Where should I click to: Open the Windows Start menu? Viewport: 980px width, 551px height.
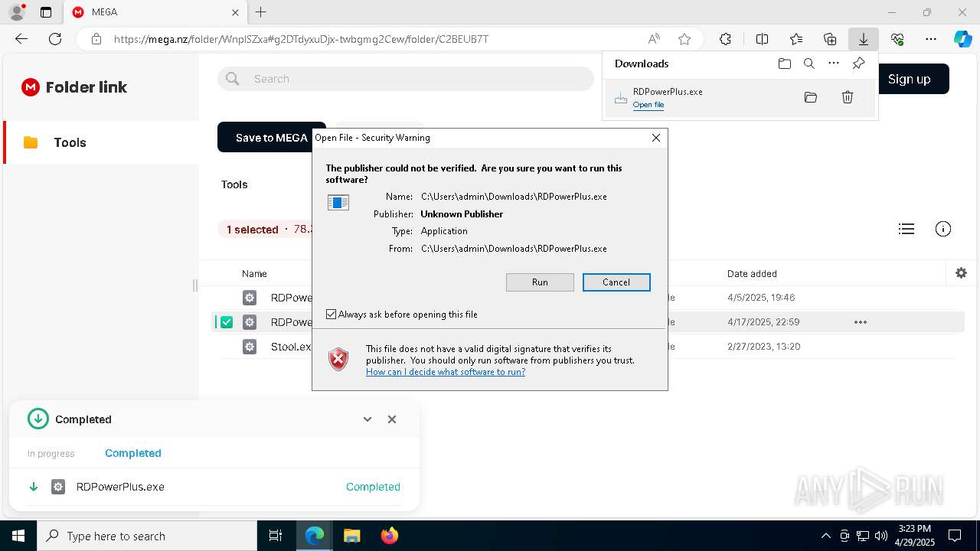[18, 536]
